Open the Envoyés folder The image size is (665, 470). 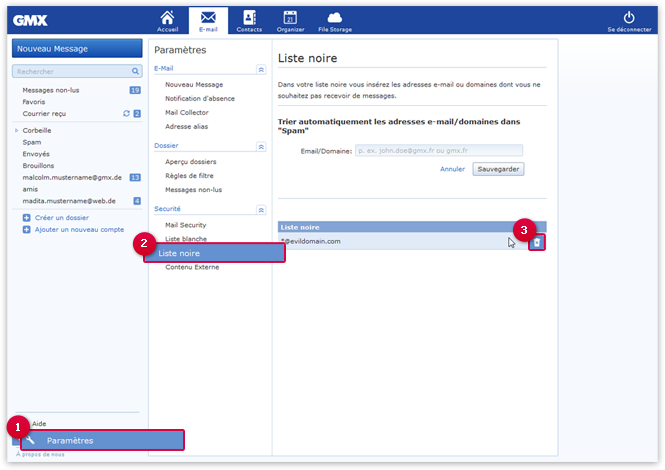tap(36, 154)
